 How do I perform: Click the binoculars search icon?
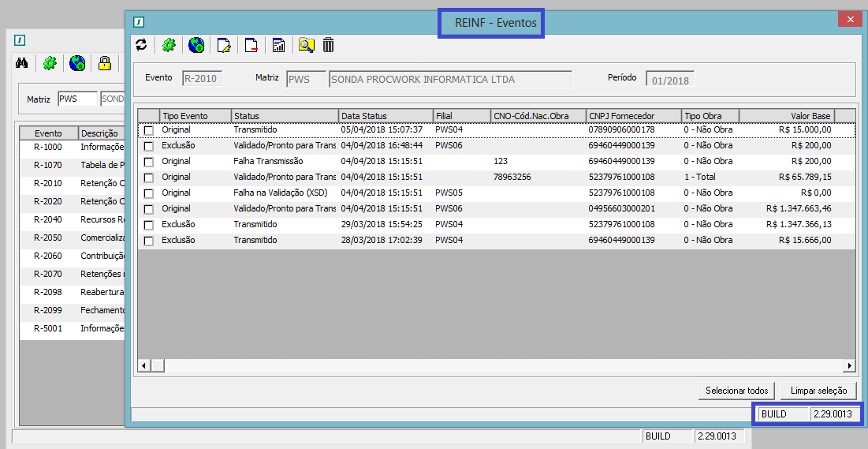(22, 64)
